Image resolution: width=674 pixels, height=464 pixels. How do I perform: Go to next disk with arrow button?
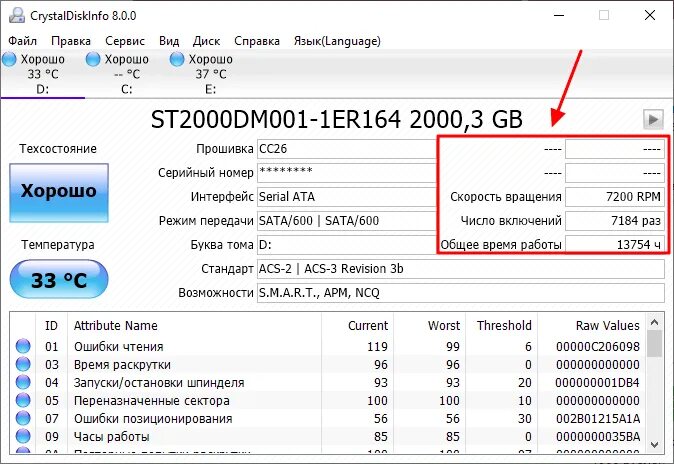click(x=653, y=119)
